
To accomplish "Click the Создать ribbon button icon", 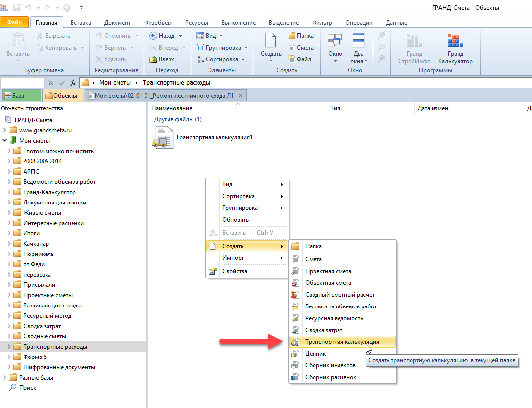I will tap(270, 40).
